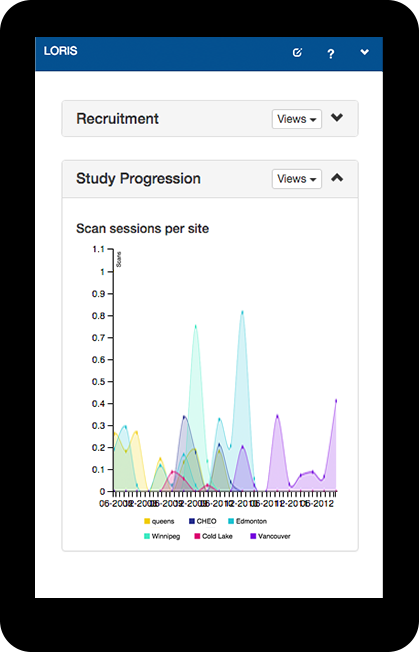Open the help question mark icon
The width and height of the screenshot is (419, 652).
tap(330, 54)
